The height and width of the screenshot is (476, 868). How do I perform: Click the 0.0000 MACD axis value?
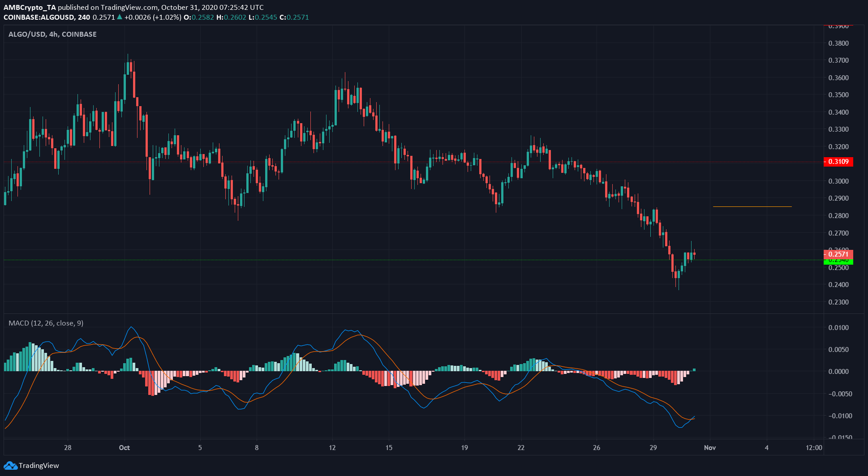[x=838, y=372]
